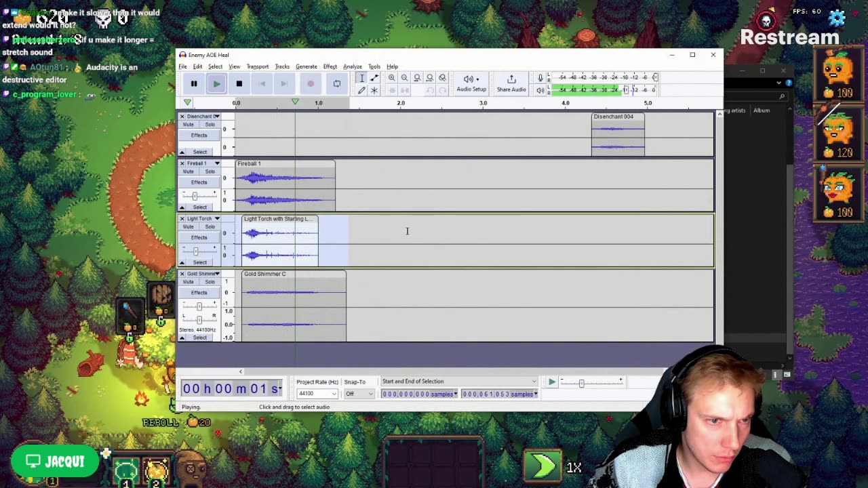Click the red Record button
The width and height of the screenshot is (868, 488).
pyautogui.click(x=311, y=83)
